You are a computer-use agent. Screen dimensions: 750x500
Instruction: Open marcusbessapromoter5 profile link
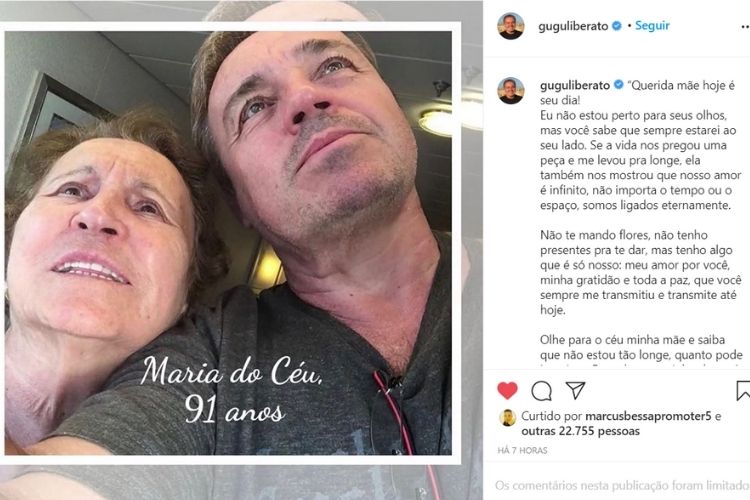point(648,416)
